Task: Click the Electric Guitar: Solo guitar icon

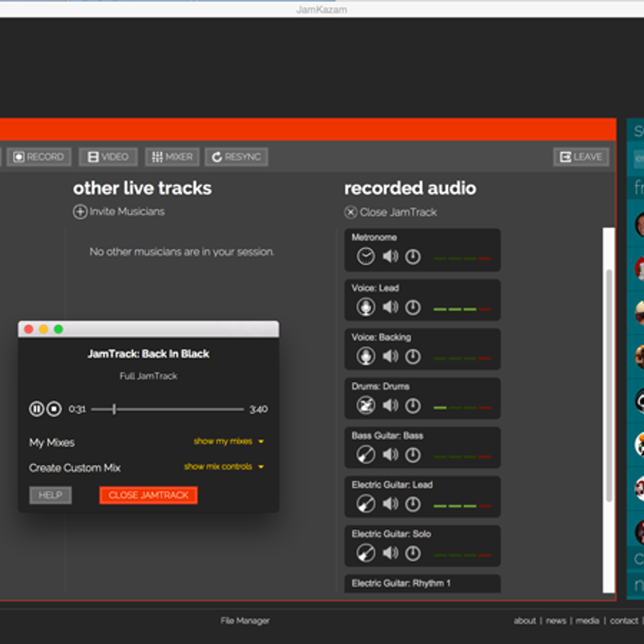Action: [x=365, y=553]
